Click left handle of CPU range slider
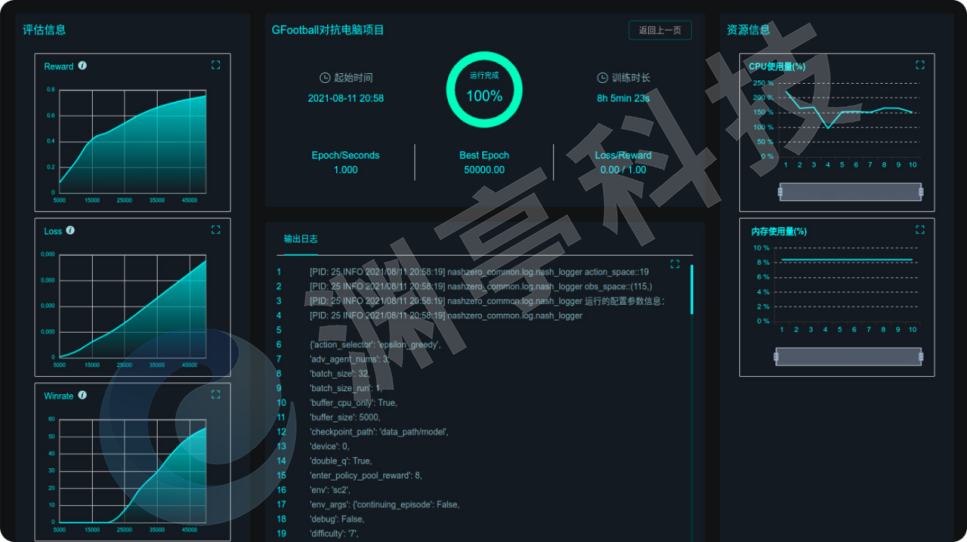Image resolution: width=967 pixels, height=542 pixels. [780, 192]
